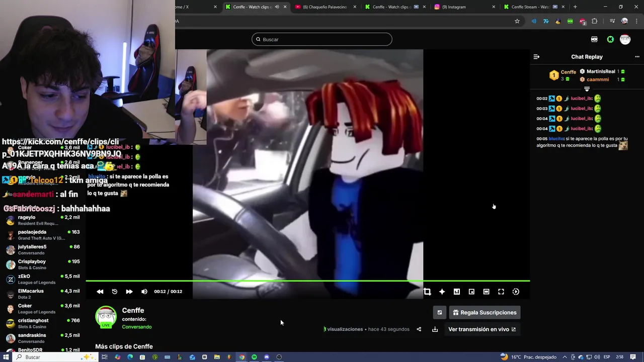The height and width of the screenshot is (362, 644).
Task: Open Chrome three-dot menu
Action: 636,21
